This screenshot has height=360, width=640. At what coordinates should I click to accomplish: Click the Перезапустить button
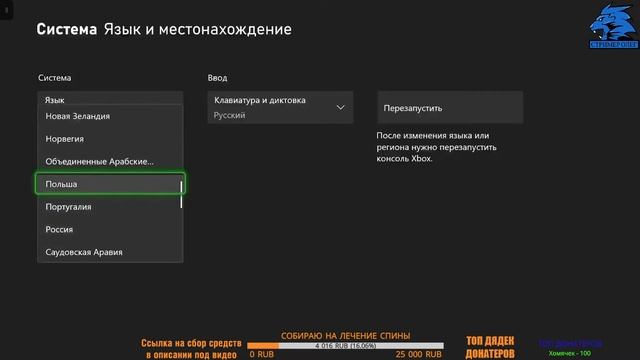[450, 107]
